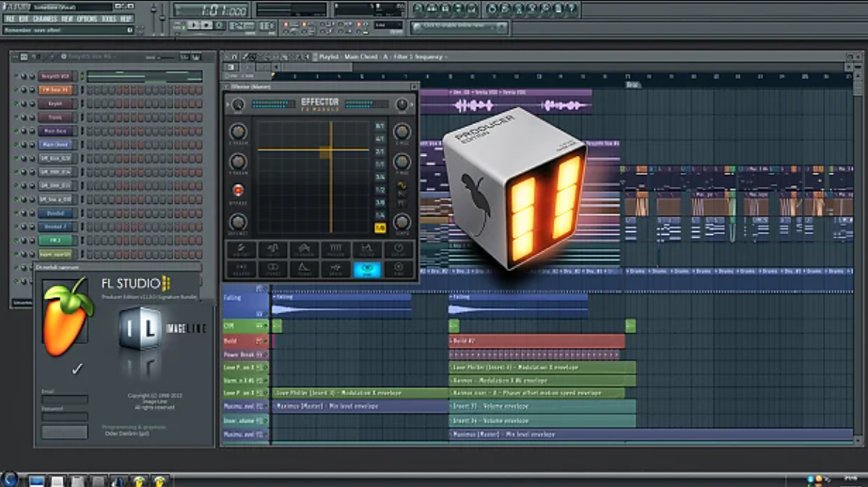The width and height of the screenshot is (868, 487).
Task: Click the Windows Start orb in the taskbar
Action: coord(9,479)
